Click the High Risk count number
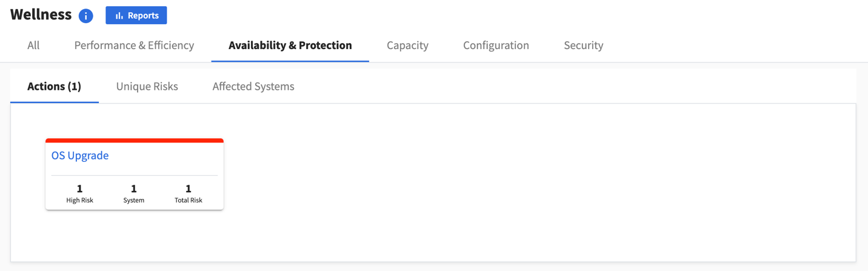 [x=79, y=189]
